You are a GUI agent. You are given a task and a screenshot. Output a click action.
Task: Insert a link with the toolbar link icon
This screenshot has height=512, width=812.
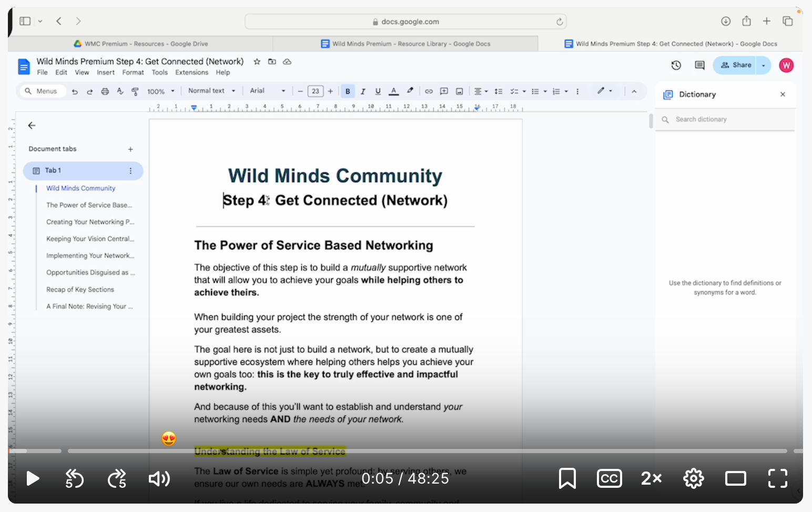coord(429,91)
